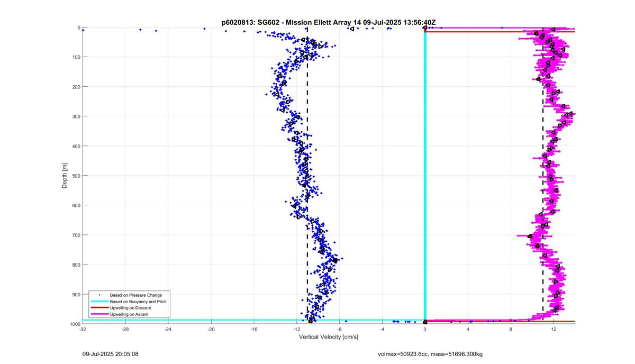Viewport: 635px width, 364px height.
Task: Click the magenta line sample in the legend
Action: 99,314
